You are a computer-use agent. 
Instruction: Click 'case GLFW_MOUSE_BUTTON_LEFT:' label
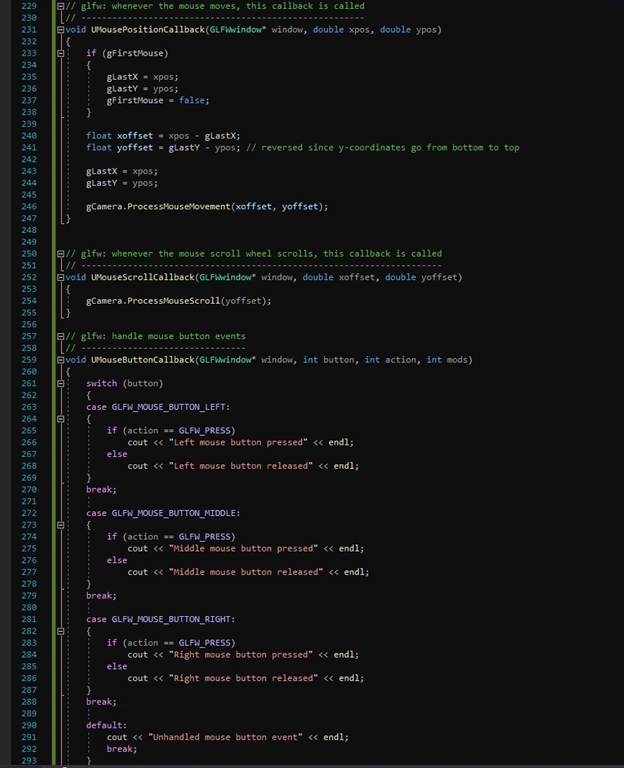158,407
